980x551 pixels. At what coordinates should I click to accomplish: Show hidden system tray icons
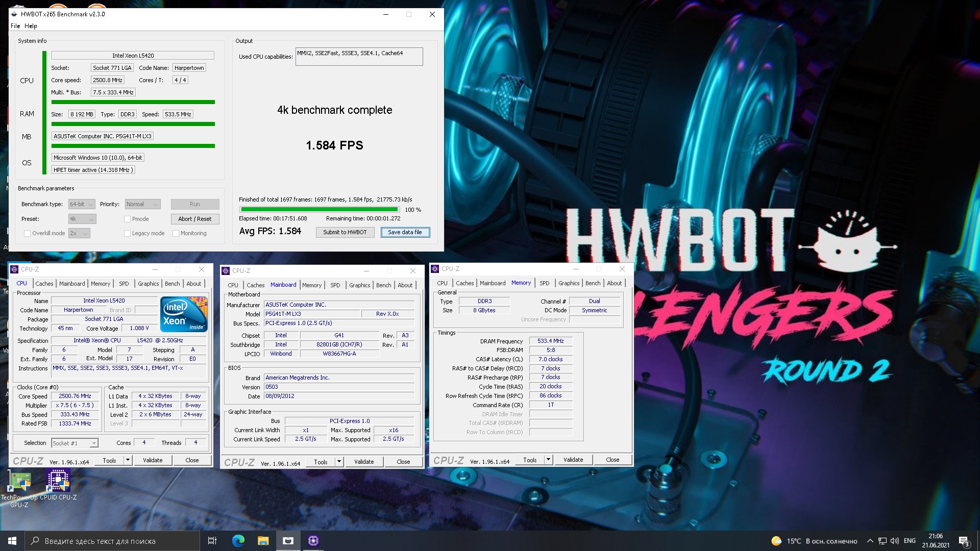870,541
